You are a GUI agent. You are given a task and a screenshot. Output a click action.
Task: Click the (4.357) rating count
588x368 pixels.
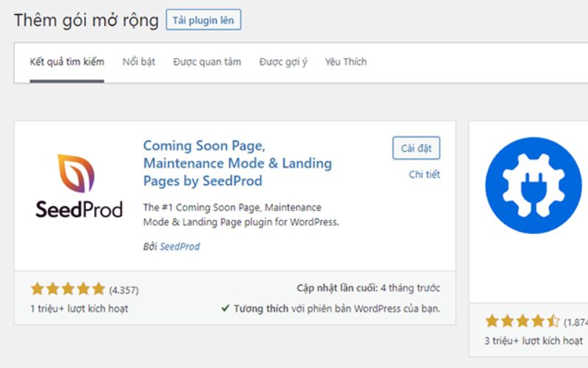123,290
